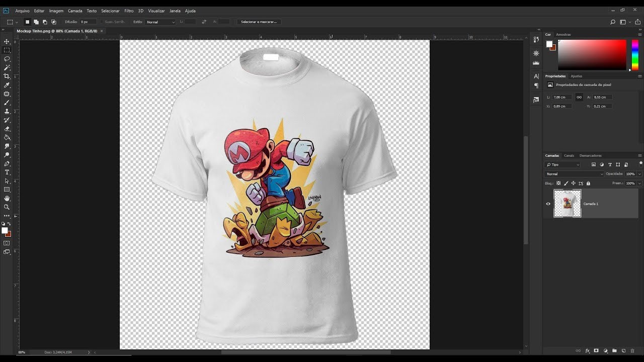Viewport: 644px width, 362px height.
Task: Select the Magic Wand tool
Action: pos(7,67)
